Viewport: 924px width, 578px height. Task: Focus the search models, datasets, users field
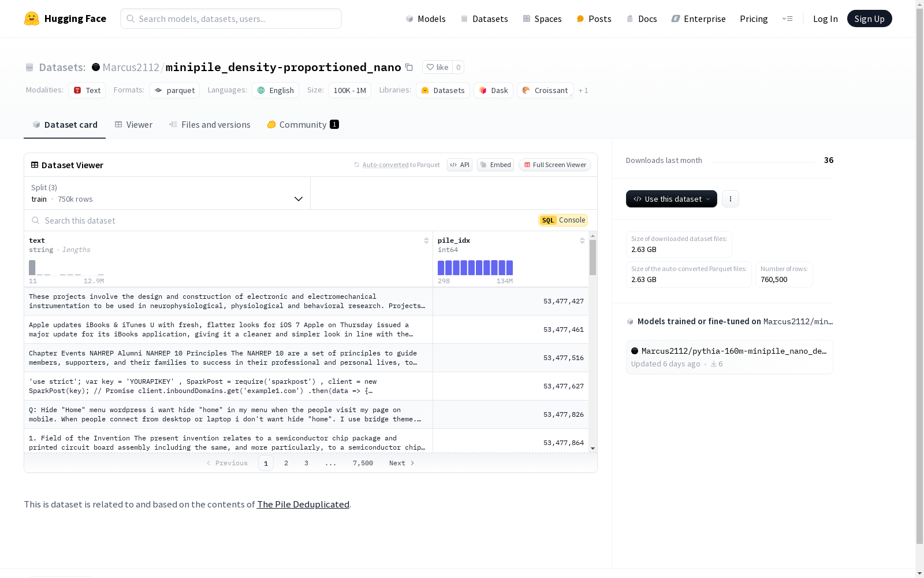tap(231, 18)
